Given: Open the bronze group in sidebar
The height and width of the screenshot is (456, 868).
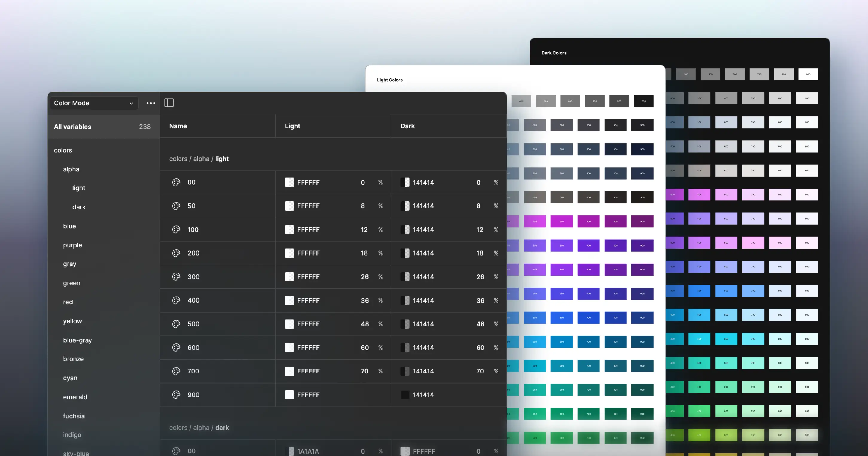Looking at the screenshot, I should pos(74,359).
